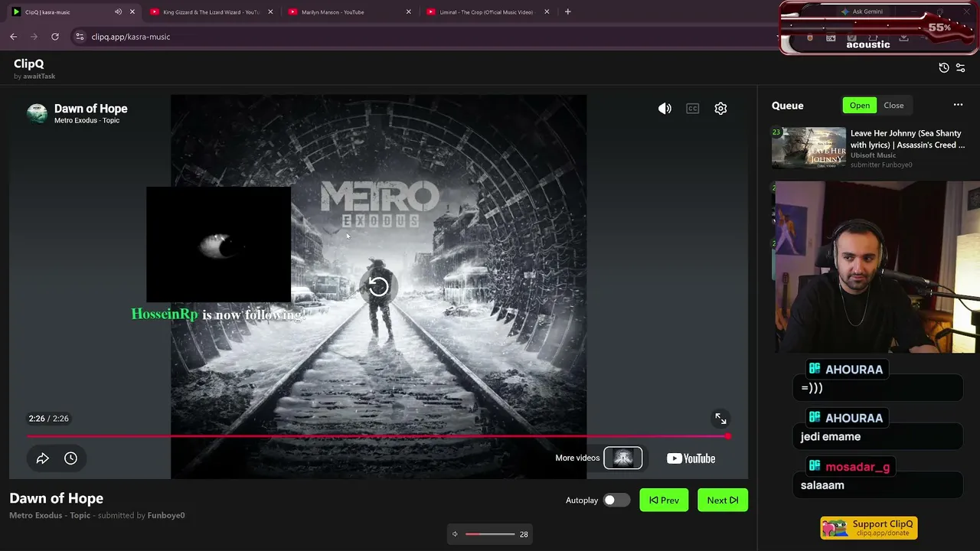Open the ClipQ filter sliders icon
This screenshot has width=980, height=551.
pos(961,68)
